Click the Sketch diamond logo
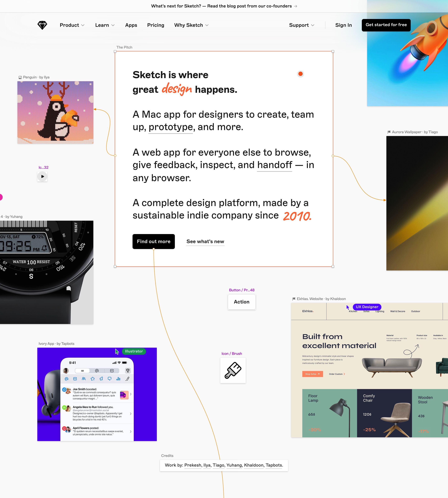This screenshot has width=448, height=498. pos(42,25)
